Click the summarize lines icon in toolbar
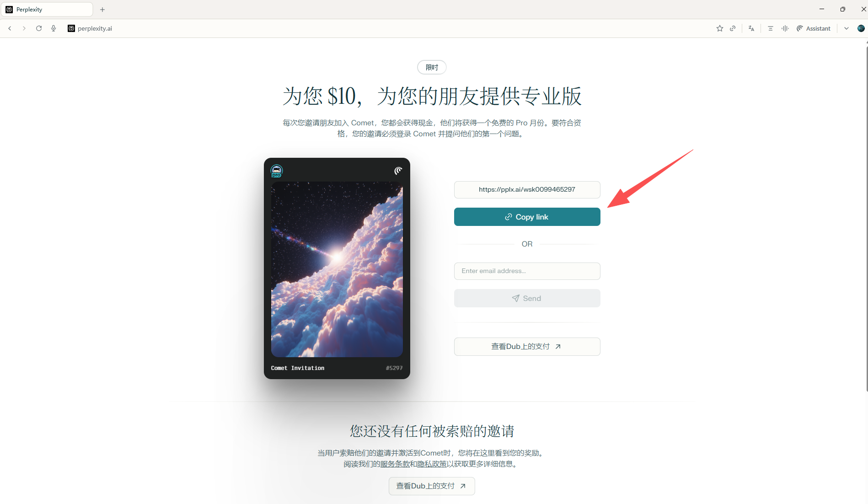868x504 pixels. point(771,28)
